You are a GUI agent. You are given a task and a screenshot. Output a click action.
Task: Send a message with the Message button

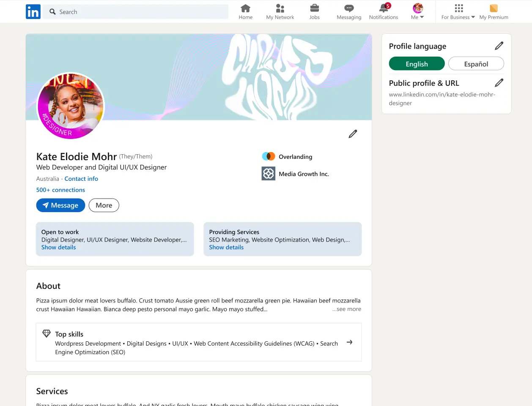pos(60,205)
